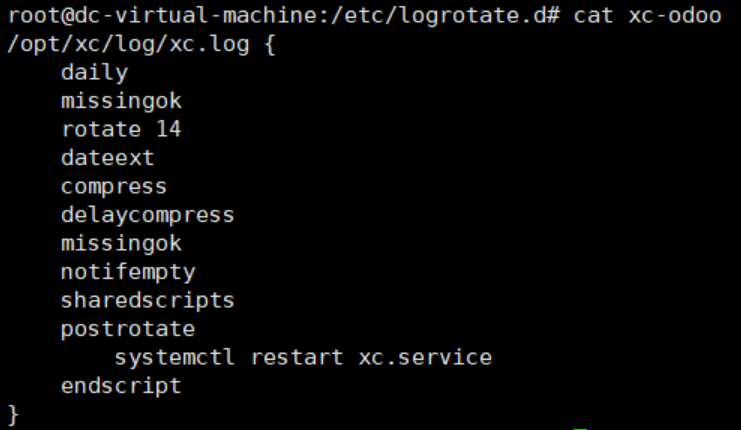Click the rotate 14 line
This screenshot has width=741, height=430.
click(121, 129)
